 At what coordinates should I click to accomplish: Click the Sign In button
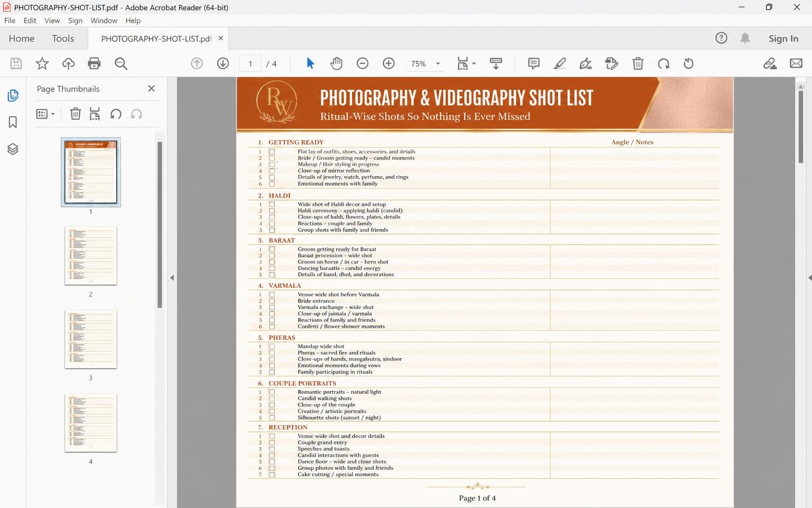tap(783, 38)
